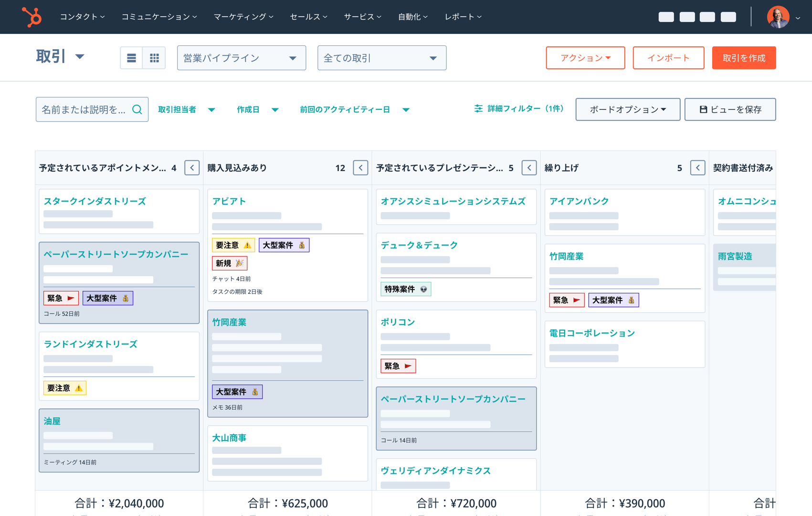This screenshot has height=516, width=812.
Task: Switch to list view
Action: point(131,57)
